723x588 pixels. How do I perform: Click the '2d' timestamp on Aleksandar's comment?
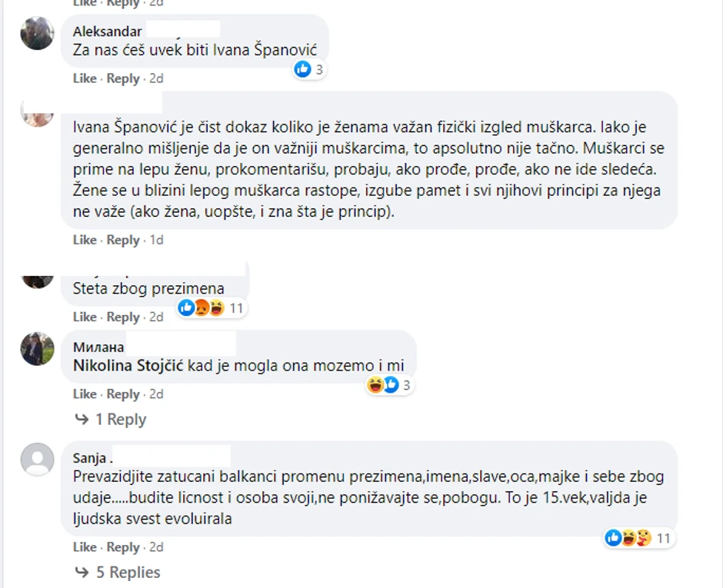(155, 78)
